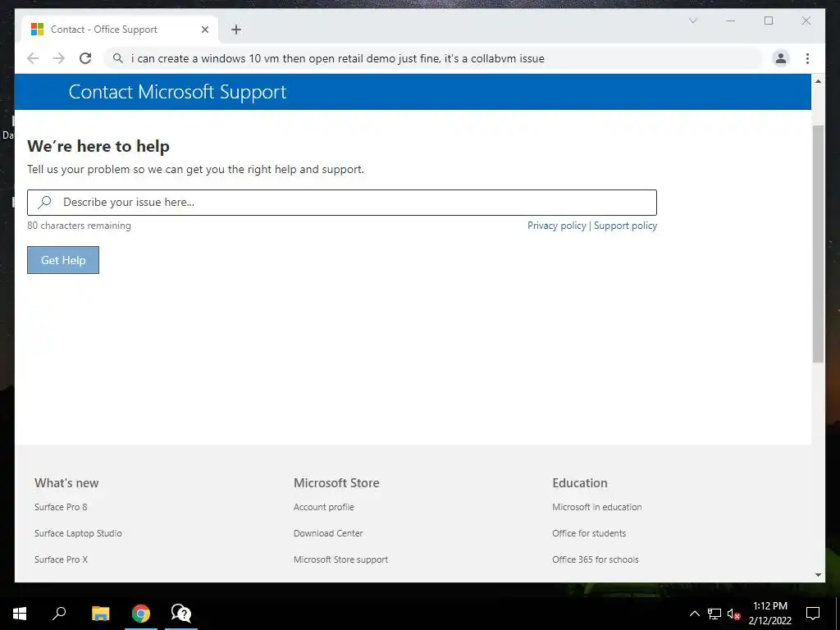Open Microsoft in education link
Screen dimensions: 840x630
point(597,507)
